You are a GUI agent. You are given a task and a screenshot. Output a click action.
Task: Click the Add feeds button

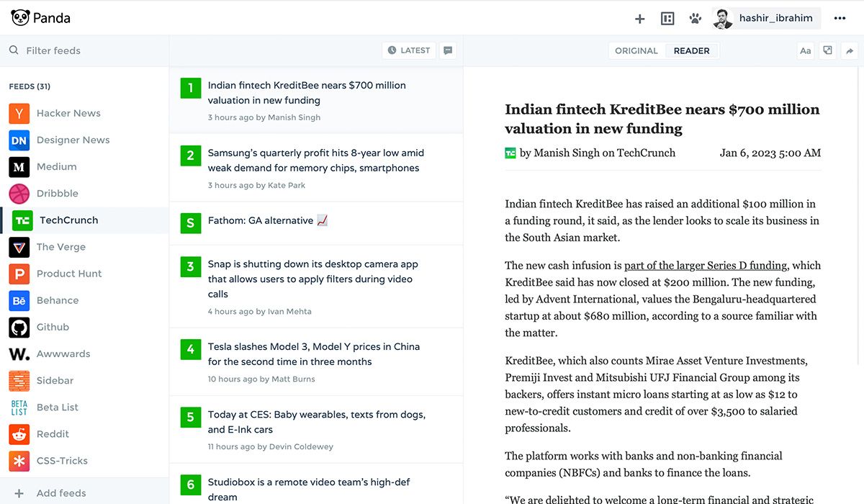[x=84, y=493]
